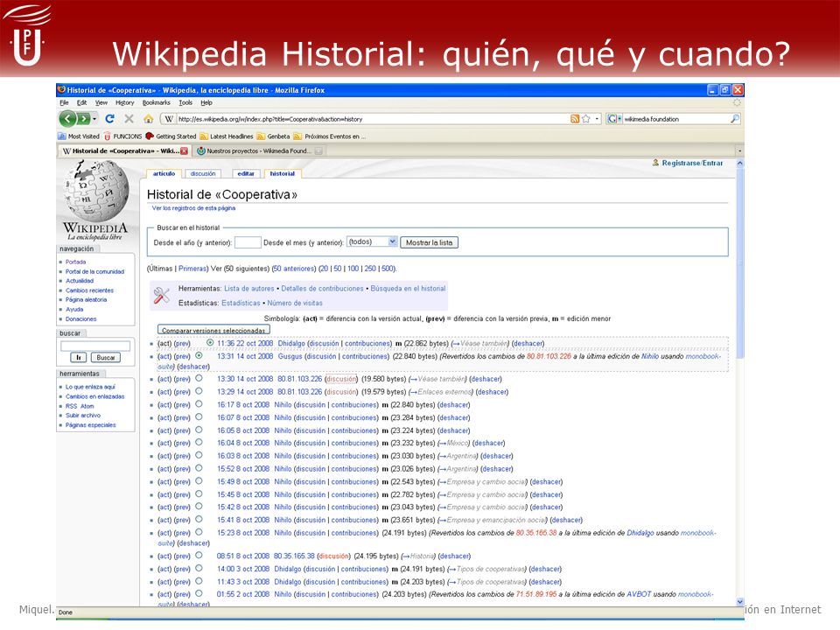
Task: Click the scrollbar down arrow
Action: [740, 602]
